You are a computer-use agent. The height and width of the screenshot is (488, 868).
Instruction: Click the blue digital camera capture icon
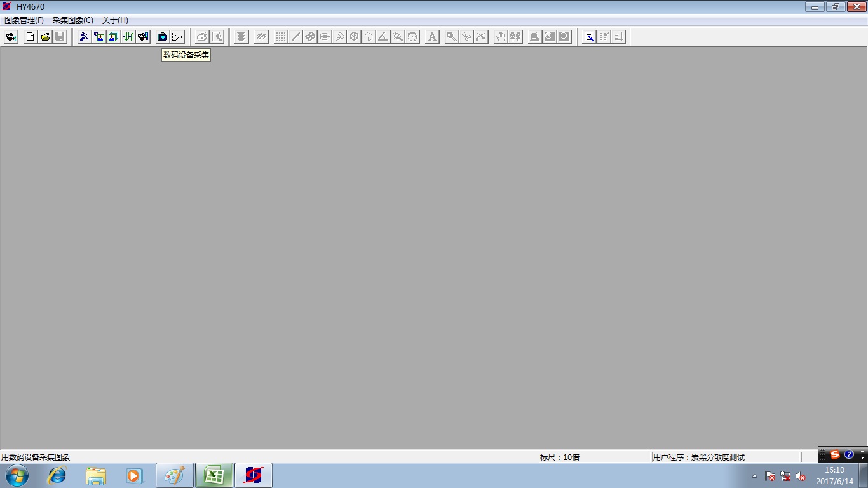(x=163, y=37)
